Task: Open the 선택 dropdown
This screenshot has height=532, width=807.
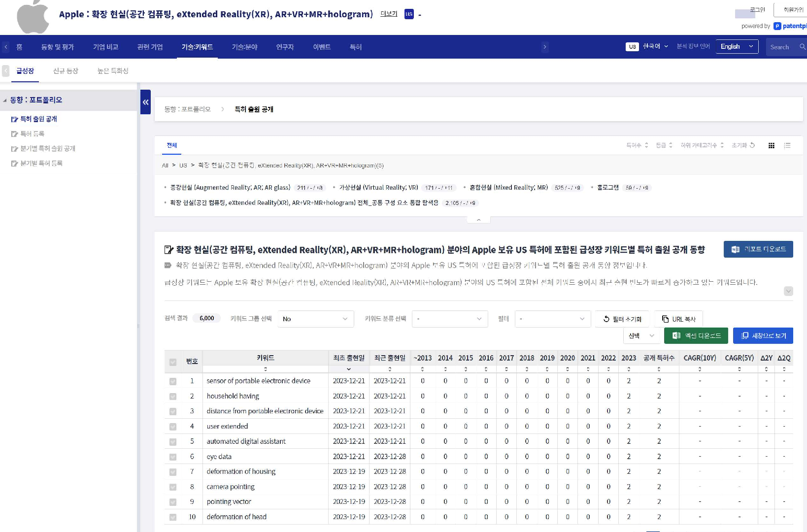Action: (x=641, y=335)
